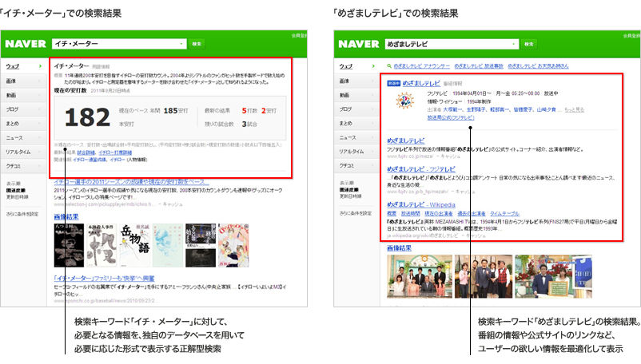Click 検索 button beside イチ・メーター field
Screen dimensions: 641x364
coord(197,44)
